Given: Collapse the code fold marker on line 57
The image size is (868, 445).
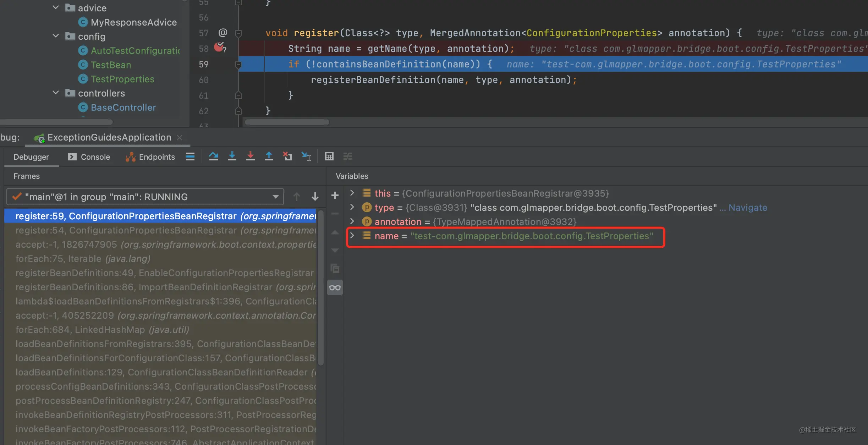Looking at the screenshot, I should click(238, 33).
